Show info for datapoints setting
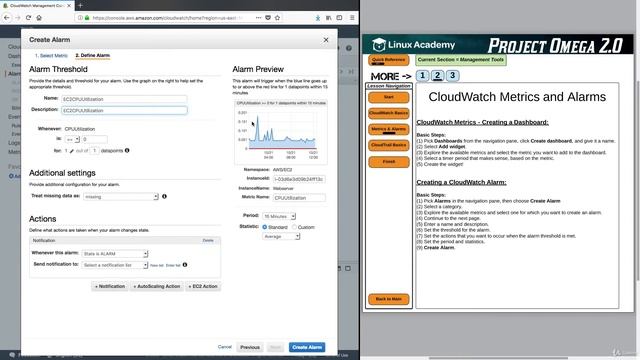Viewport: 640px width, 360px height. pyautogui.click(x=127, y=150)
